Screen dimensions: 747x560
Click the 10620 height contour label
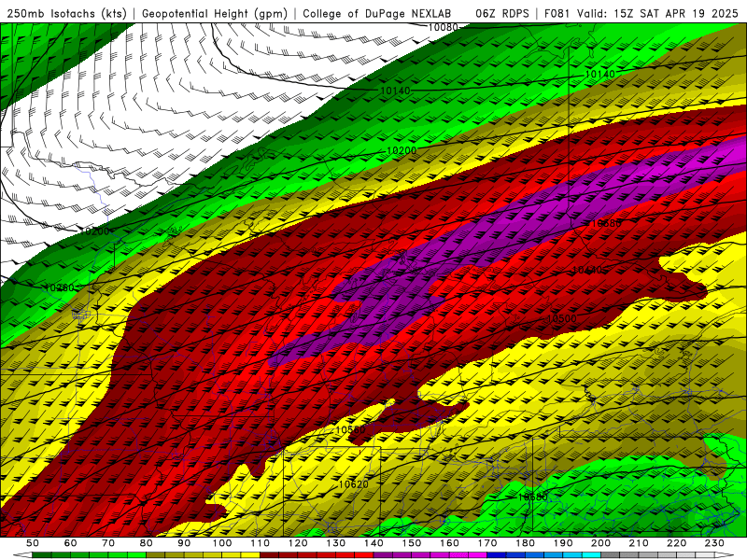click(x=354, y=484)
